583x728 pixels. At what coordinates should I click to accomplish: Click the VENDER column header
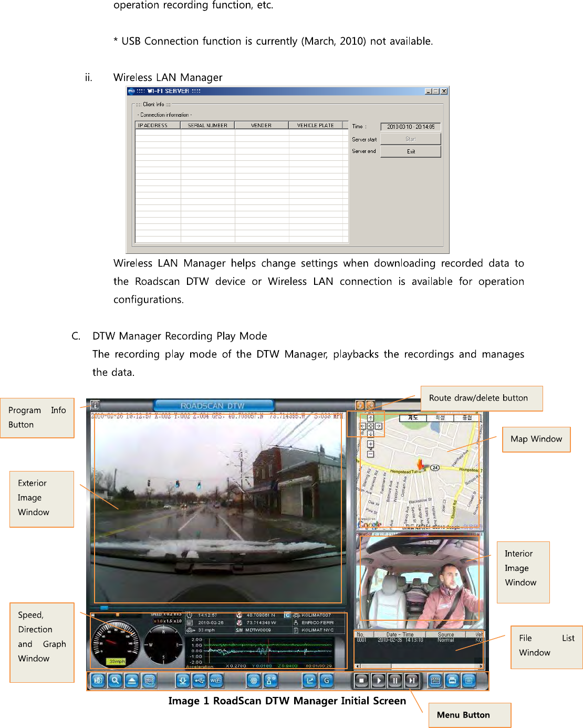[262, 125]
